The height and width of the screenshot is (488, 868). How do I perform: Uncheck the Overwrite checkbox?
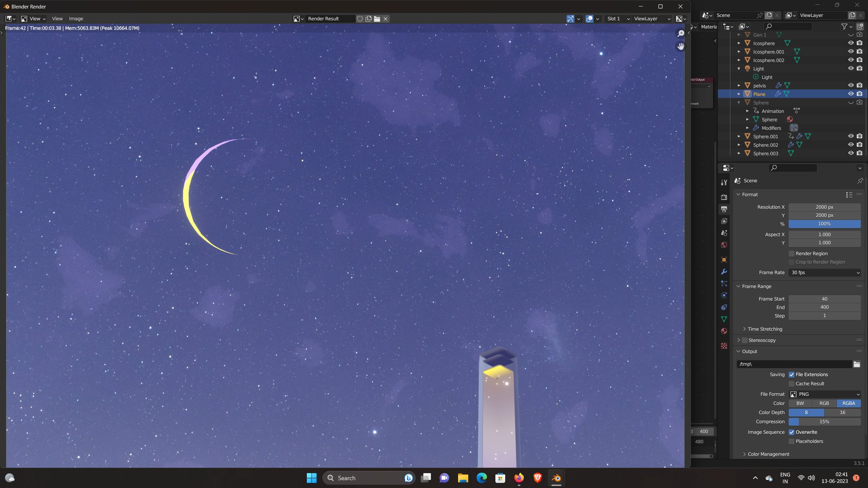click(791, 432)
